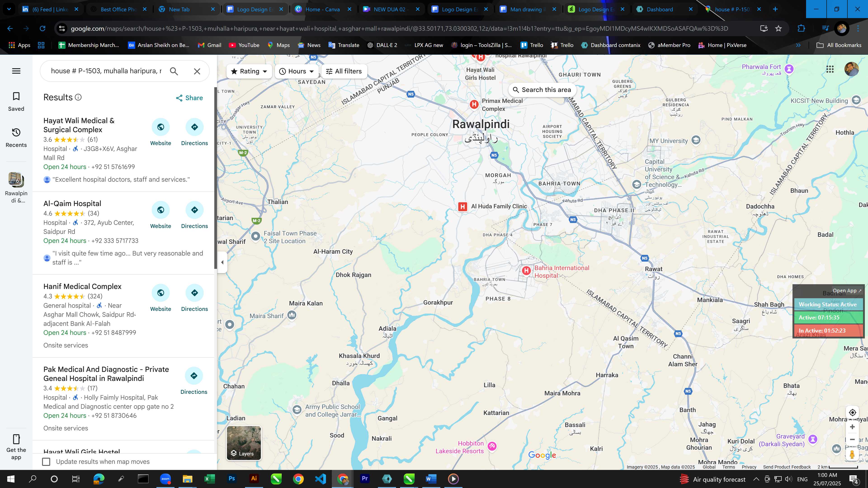This screenshot has width=868, height=488.
Task: Collapse the side results panel arrow
Action: pyautogui.click(x=222, y=262)
